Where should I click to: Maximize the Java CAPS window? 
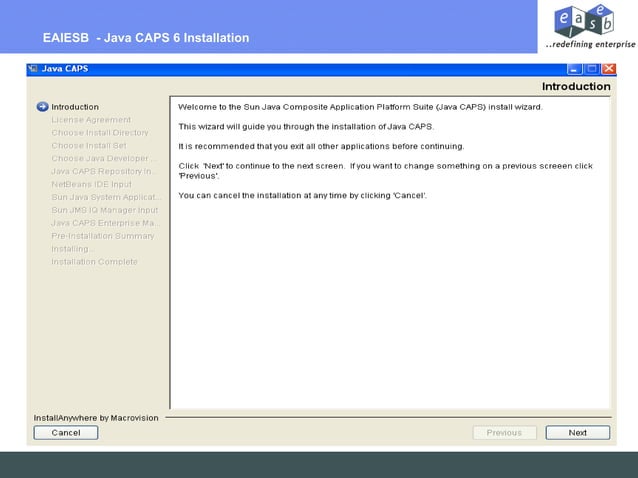click(x=592, y=69)
